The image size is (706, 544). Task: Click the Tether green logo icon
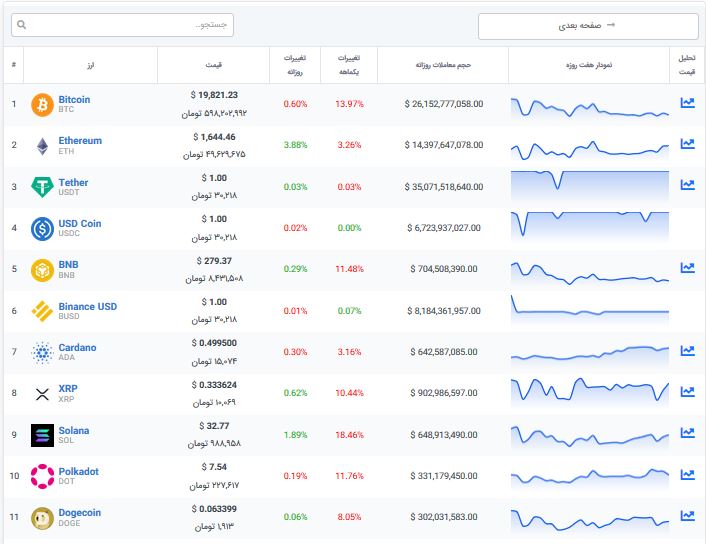[42, 187]
